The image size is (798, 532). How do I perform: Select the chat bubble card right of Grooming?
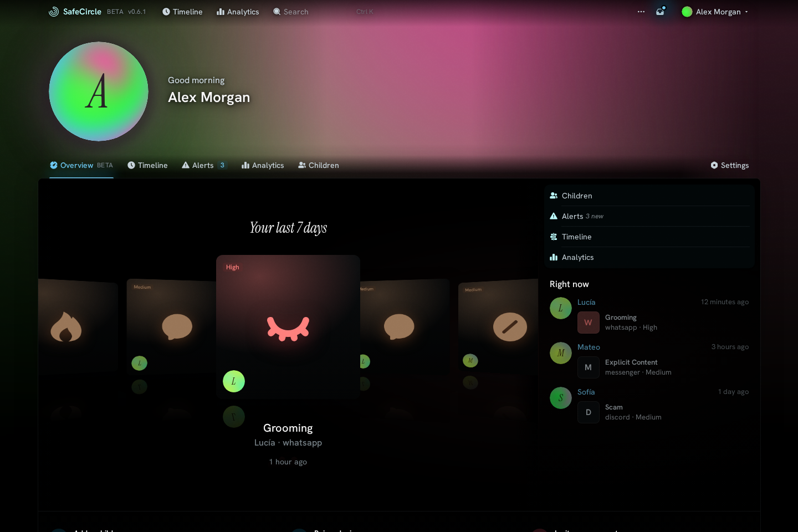tap(405, 327)
